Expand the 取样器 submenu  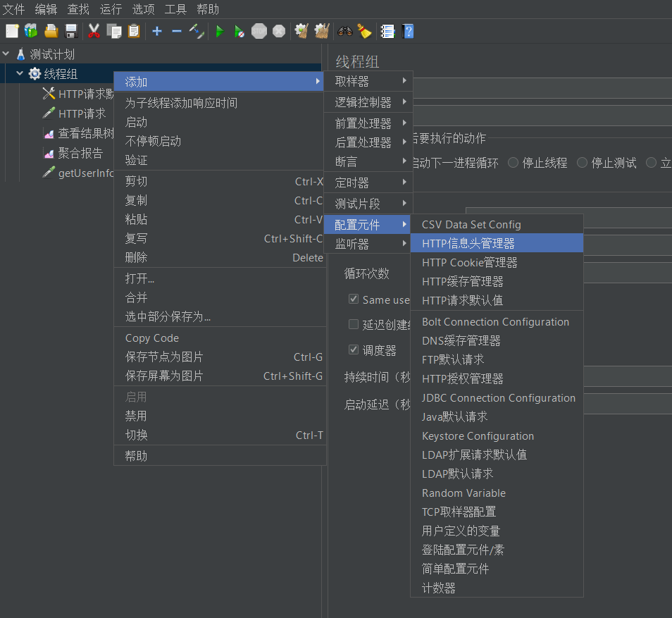click(368, 81)
